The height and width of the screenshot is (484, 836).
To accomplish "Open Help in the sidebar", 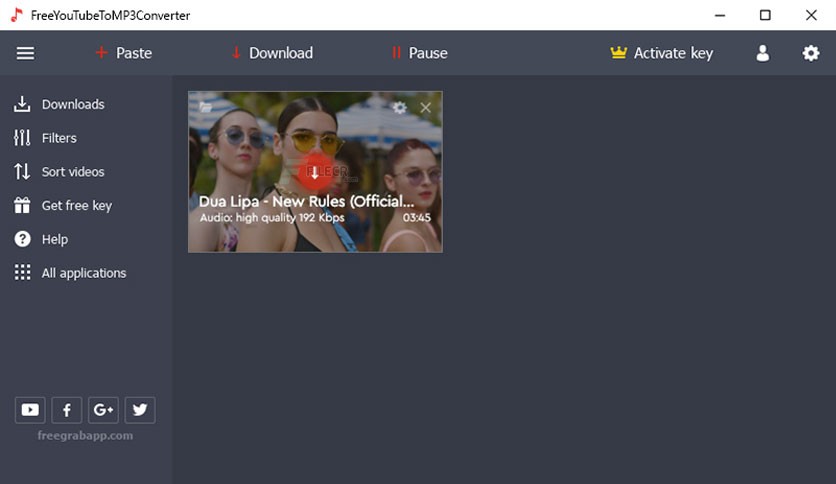I will point(41,239).
